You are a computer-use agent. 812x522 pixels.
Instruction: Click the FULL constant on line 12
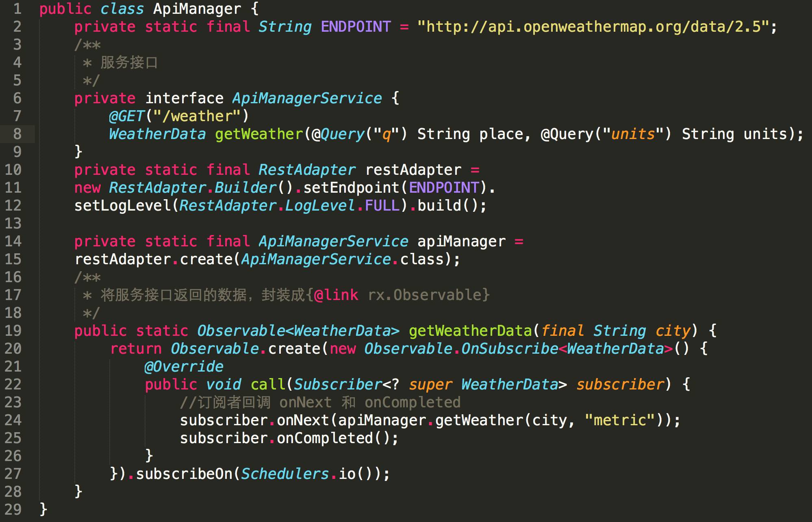382,206
